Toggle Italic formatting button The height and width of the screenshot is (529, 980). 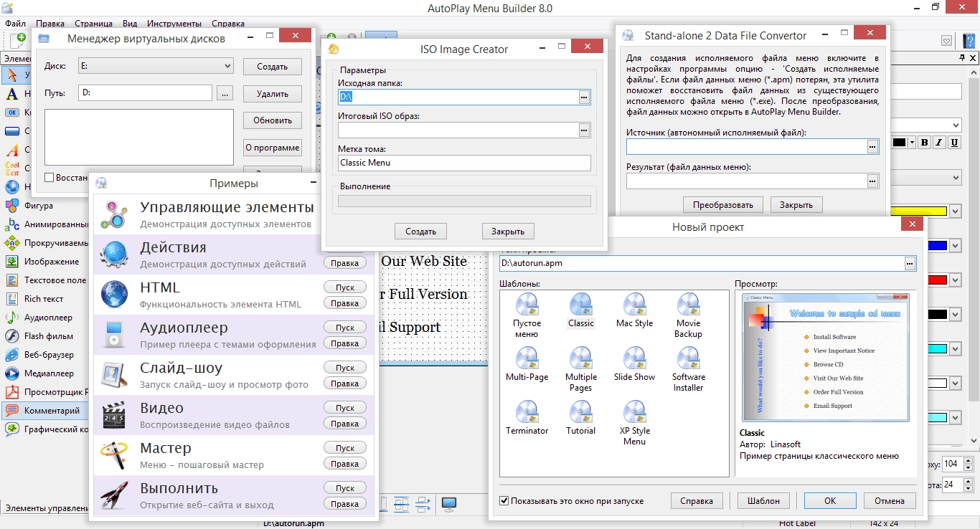(939, 142)
